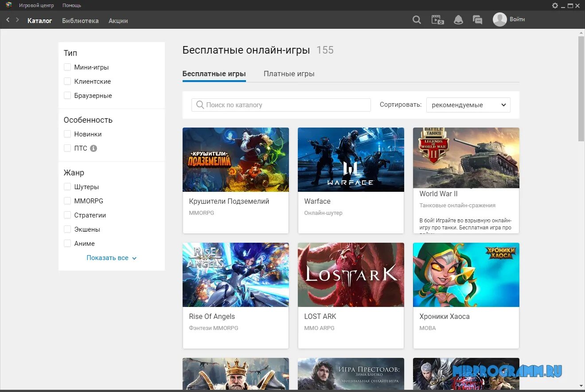Open the chat messages icon
The height and width of the screenshot is (392, 585).
477,20
